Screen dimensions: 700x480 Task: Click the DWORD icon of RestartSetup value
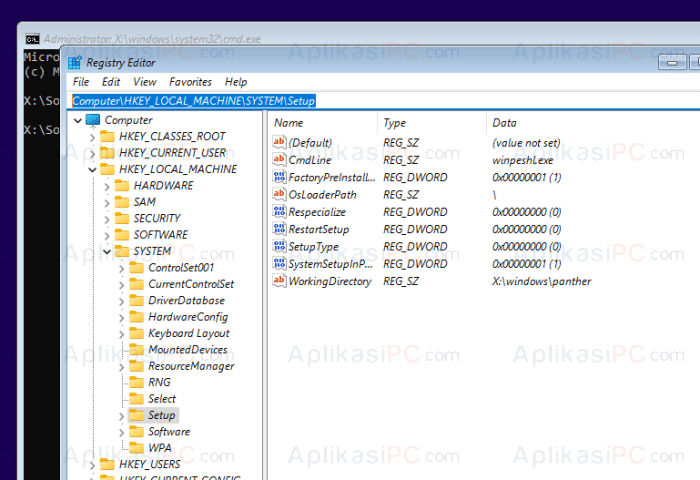279,229
